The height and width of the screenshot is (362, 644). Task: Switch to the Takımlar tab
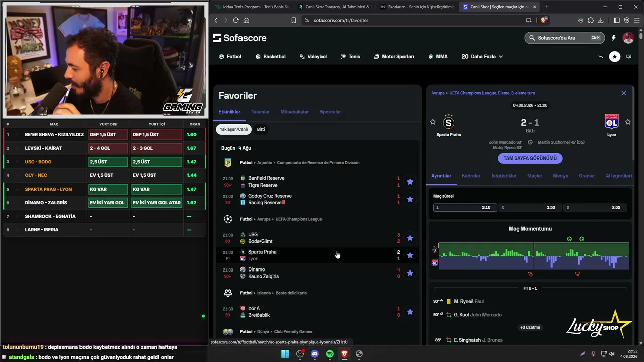[x=261, y=112]
